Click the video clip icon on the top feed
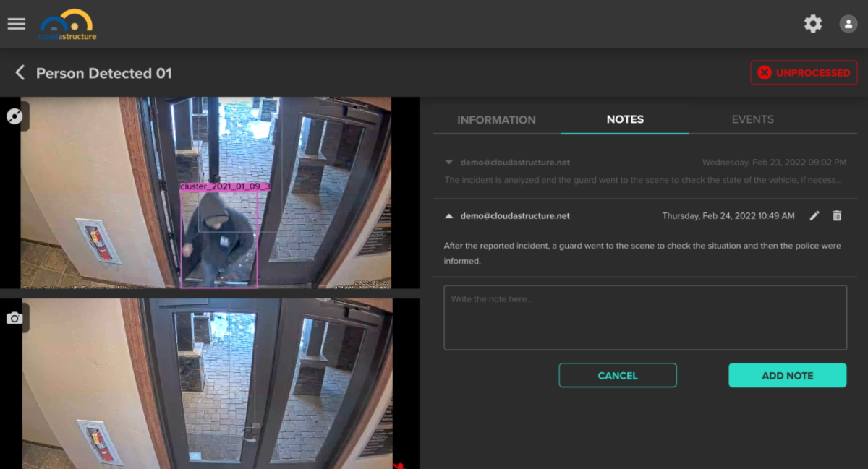The height and width of the screenshot is (469, 868). [14, 116]
